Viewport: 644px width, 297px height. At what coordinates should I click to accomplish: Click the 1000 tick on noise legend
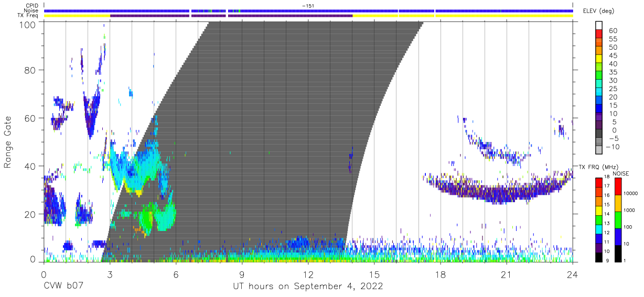tap(629, 210)
